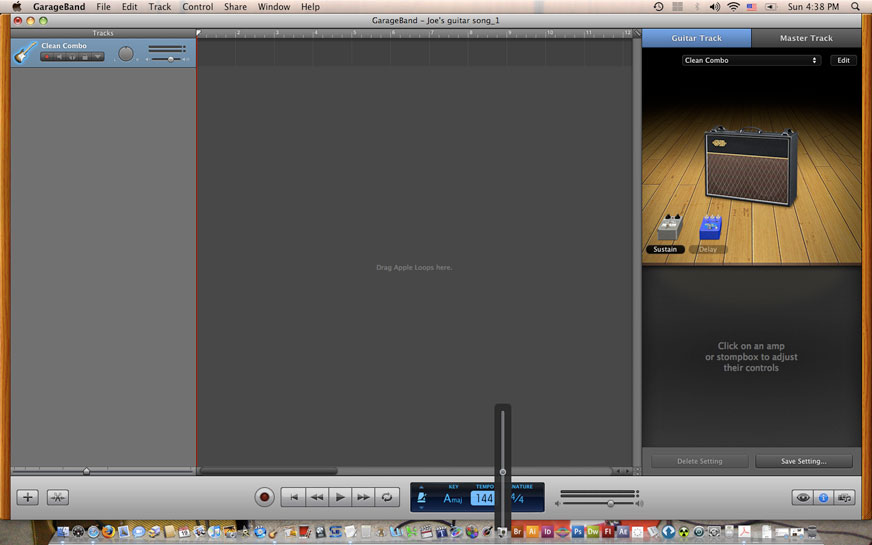Viewport: 872px width, 545px height.
Task: Click the red Record button in transport
Action: click(264, 497)
